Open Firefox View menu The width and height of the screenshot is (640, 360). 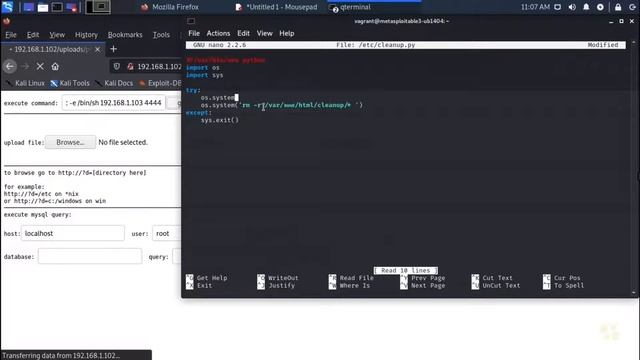click(57, 35)
